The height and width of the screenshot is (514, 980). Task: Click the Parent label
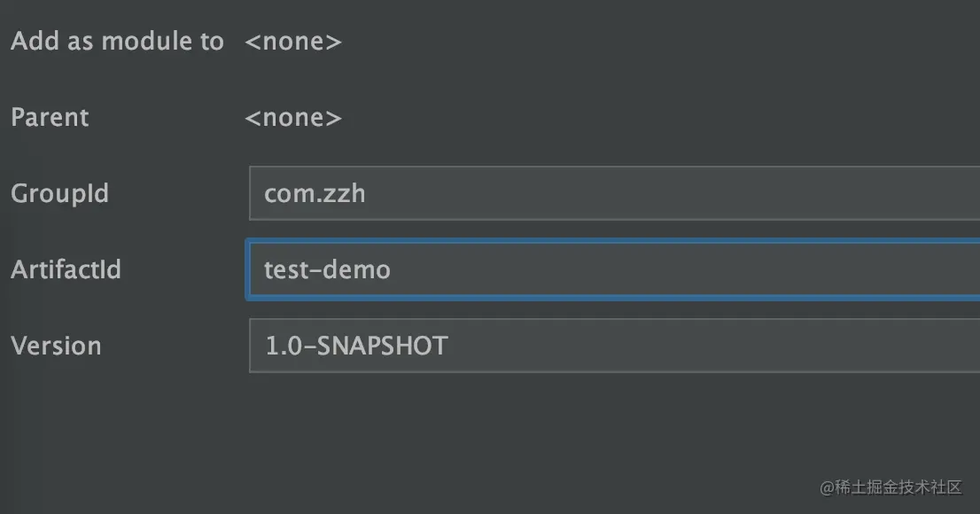pos(50,118)
